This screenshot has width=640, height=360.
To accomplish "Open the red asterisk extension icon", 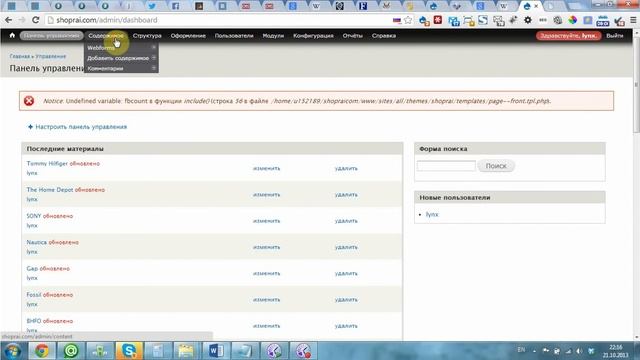I will coord(438,20).
